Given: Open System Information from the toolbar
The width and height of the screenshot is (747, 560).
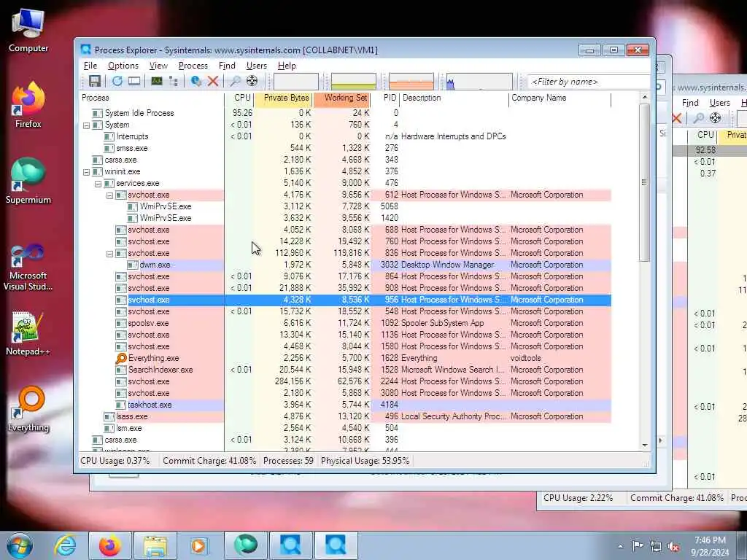Looking at the screenshot, I should [157, 81].
